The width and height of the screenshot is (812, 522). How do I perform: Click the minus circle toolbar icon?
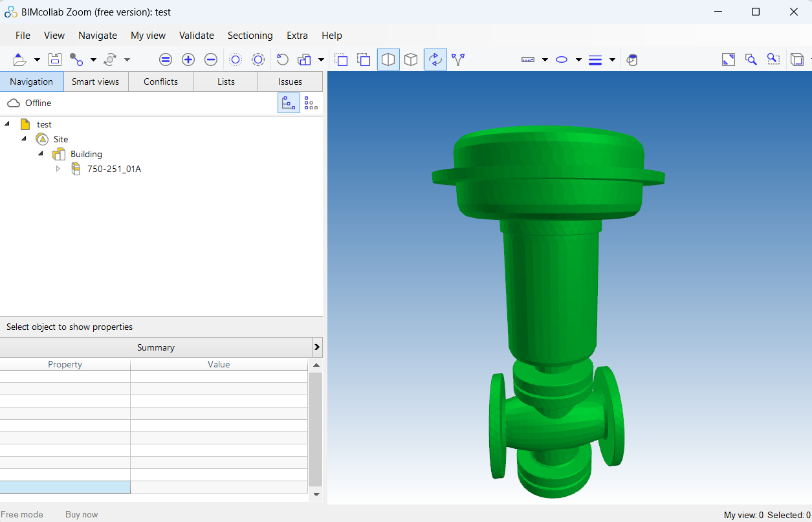click(210, 60)
